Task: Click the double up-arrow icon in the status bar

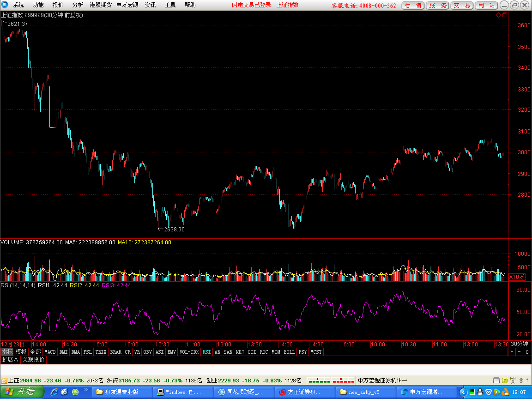Action: [521, 381]
